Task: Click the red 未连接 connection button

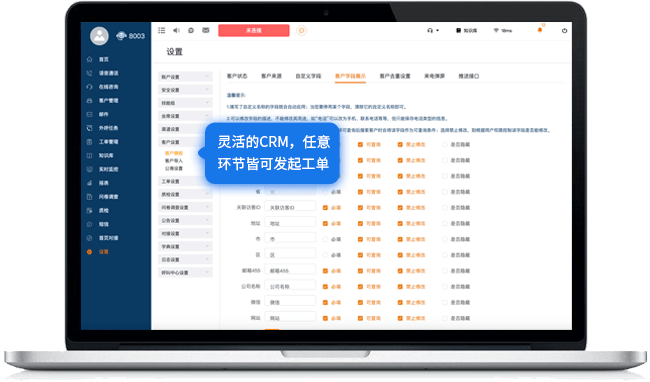Action: click(x=254, y=30)
